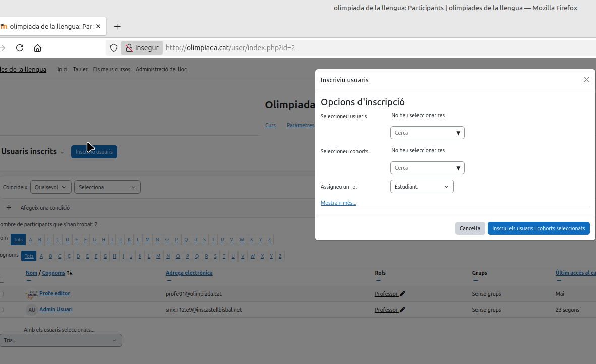Click the plus icon for Afegeix una condició
Screen dimensions: 596x364
coord(9,207)
